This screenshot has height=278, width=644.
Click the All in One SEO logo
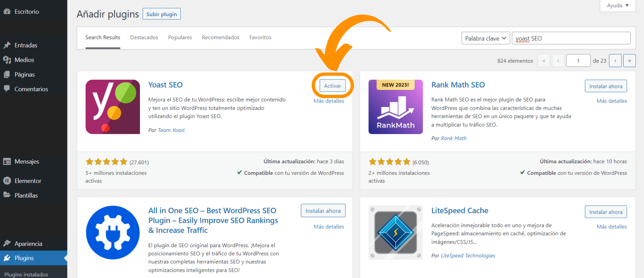pyautogui.click(x=113, y=233)
